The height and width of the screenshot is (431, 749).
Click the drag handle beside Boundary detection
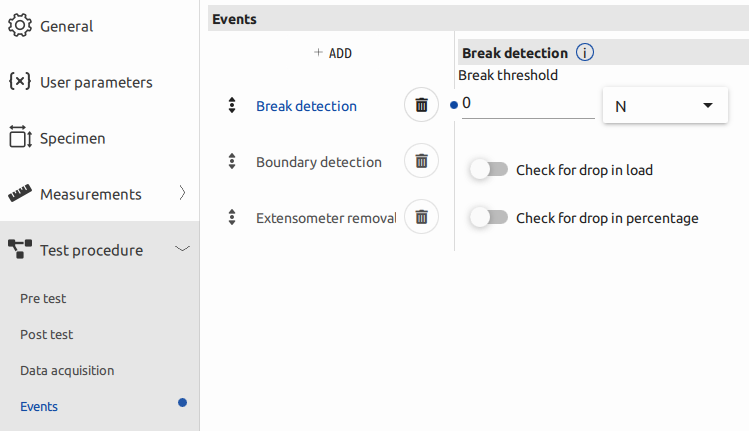(232, 161)
